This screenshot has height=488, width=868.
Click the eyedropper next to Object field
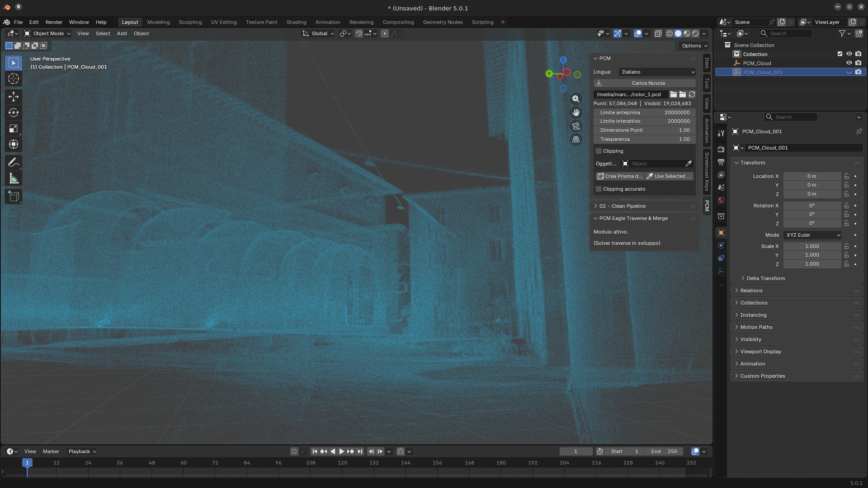689,164
